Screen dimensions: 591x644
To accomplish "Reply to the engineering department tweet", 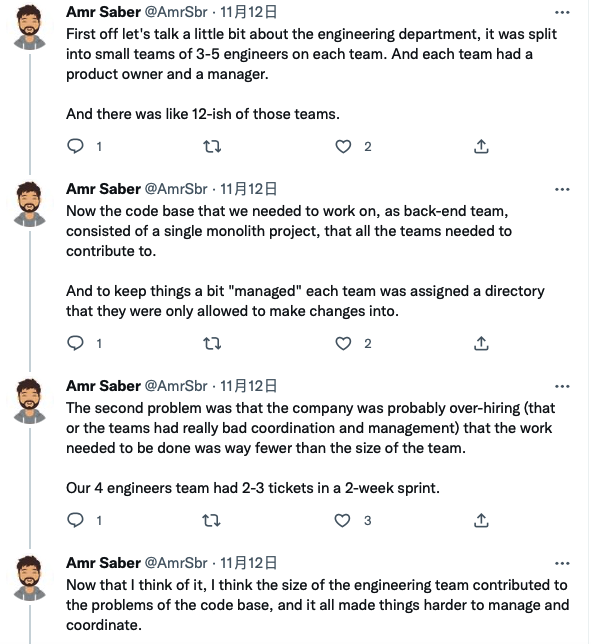I will point(75,146).
